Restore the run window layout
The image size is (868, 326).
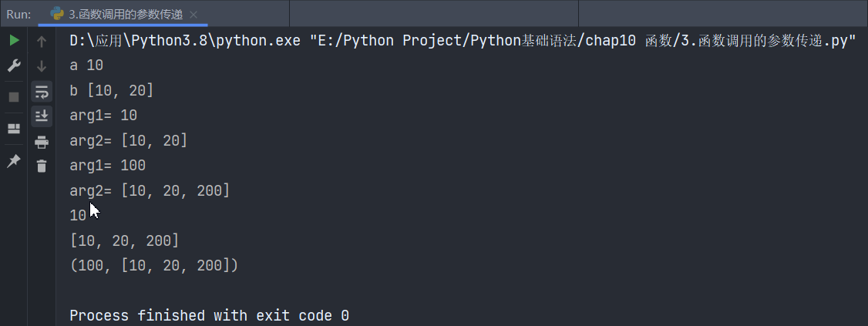[14, 129]
